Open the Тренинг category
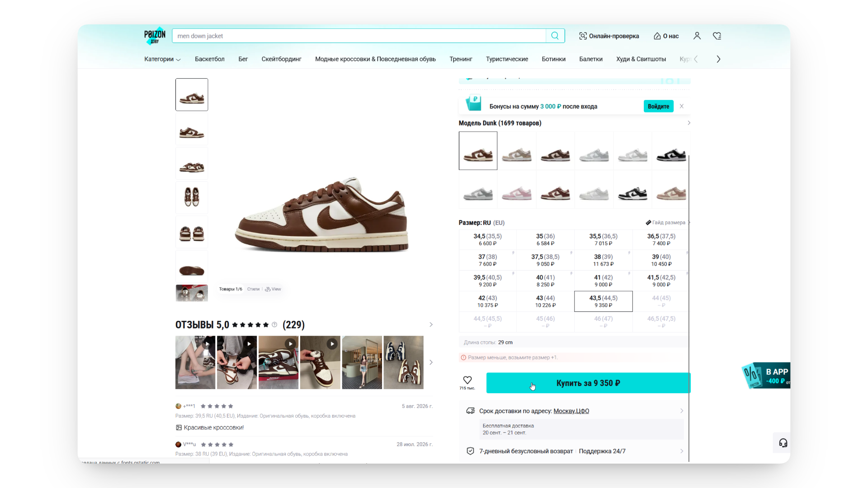The image size is (868, 488). (461, 59)
